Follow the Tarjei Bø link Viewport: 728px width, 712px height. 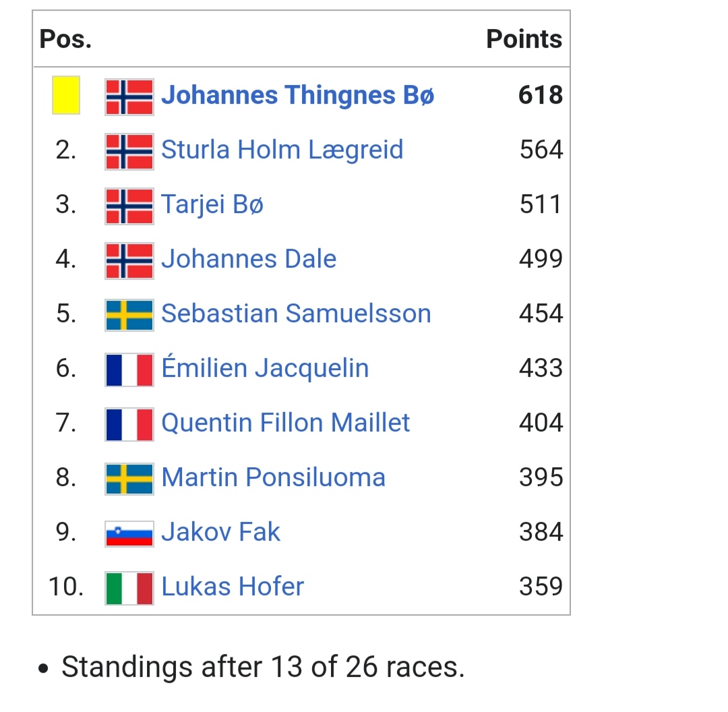tap(212, 204)
